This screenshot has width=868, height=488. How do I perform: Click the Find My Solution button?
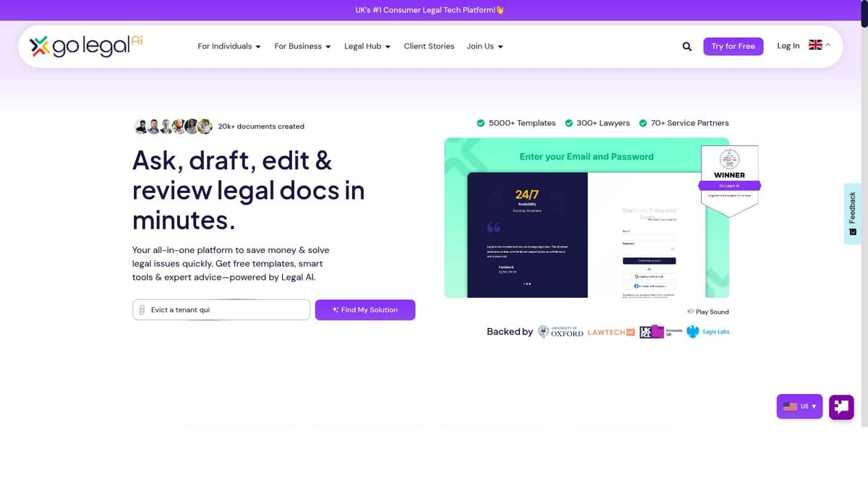click(x=365, y=309)
